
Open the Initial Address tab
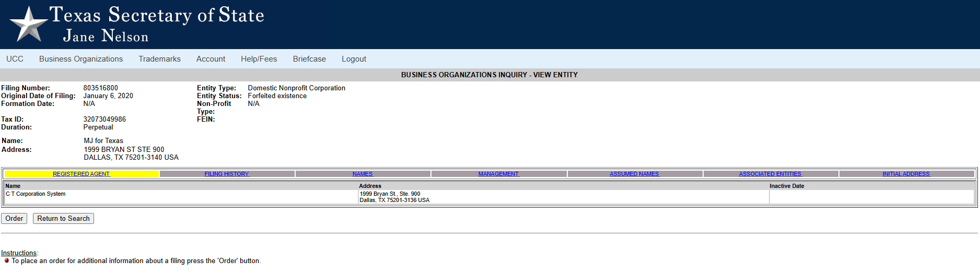906,174
